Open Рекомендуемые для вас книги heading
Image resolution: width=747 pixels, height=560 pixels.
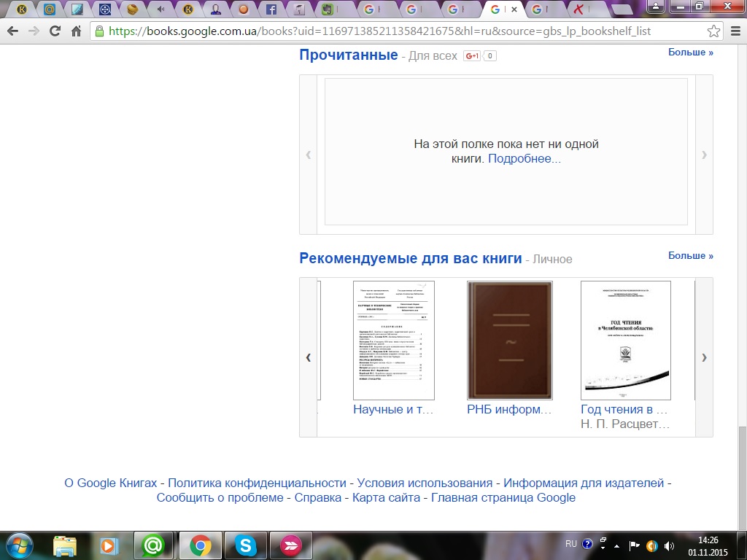[x=411, y=258]
